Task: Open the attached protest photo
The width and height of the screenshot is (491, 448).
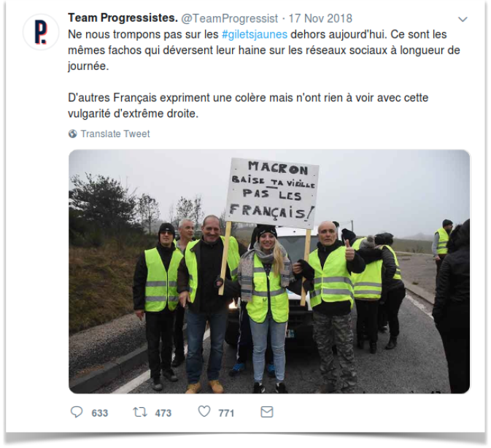Action: pos(269,271)
